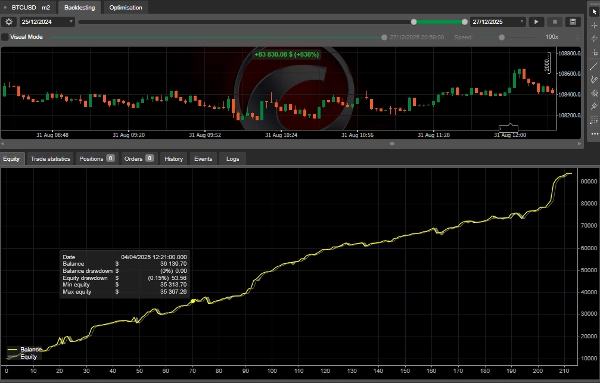This screenshot has height=383, width=600.
Task: Select the crosshair tool
Action: click(594, 25)
